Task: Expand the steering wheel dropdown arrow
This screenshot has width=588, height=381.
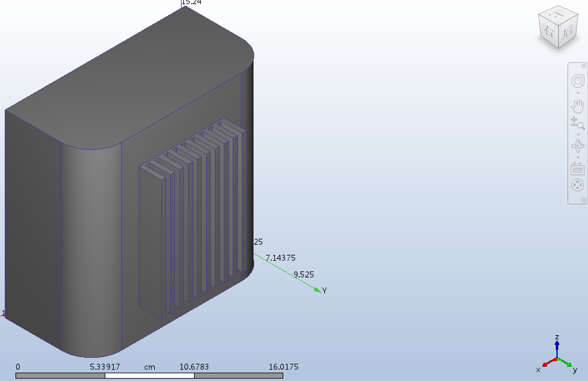Action: 578,93
